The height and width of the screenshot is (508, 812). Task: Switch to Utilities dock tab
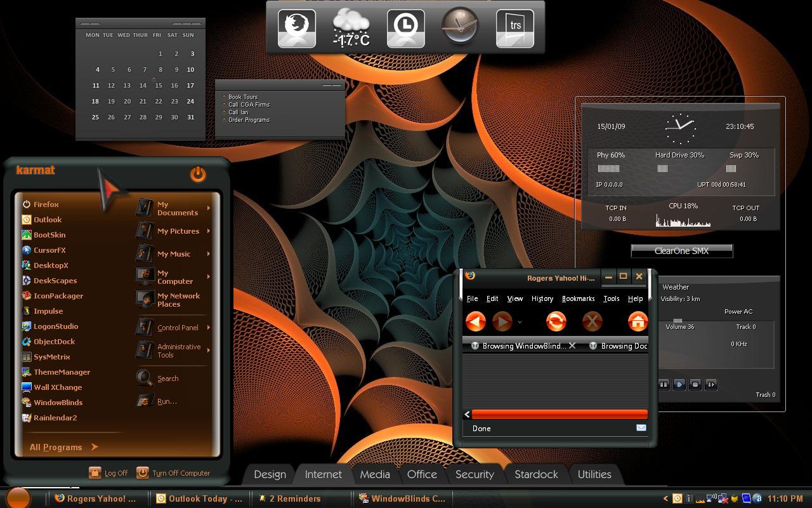point(594,474)
